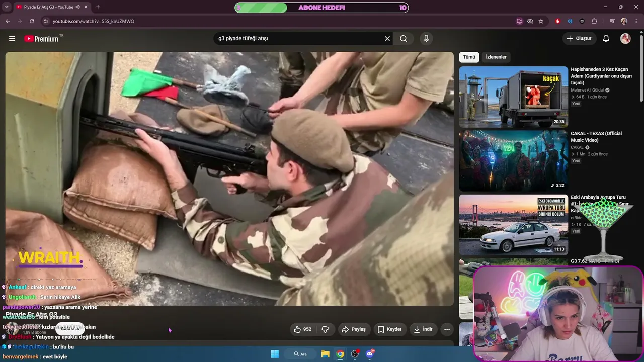Viewport: 644px width, 362px height.
Task: Like the video with 952 likes
Action: point(303,329)
